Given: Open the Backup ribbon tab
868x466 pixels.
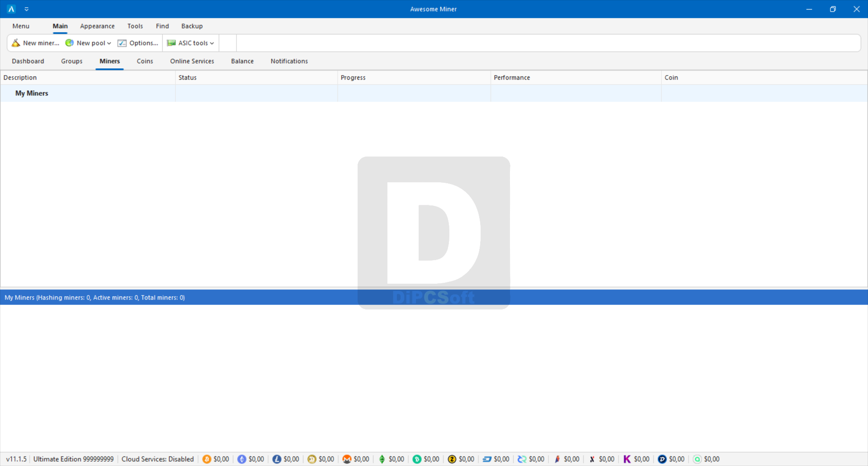Looking at the screenshot, I should tap(192, 26).
